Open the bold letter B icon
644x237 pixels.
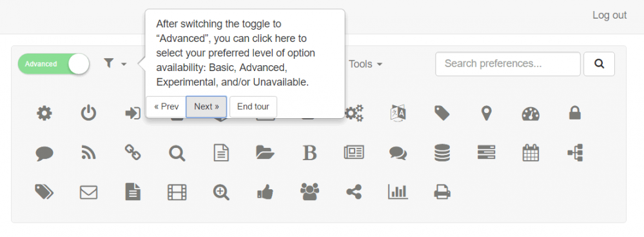(x=309, y=152)
